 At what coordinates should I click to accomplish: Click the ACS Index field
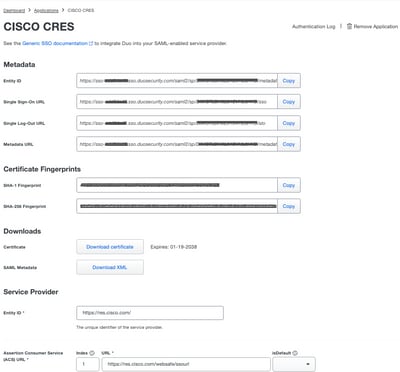click(88, 364)
